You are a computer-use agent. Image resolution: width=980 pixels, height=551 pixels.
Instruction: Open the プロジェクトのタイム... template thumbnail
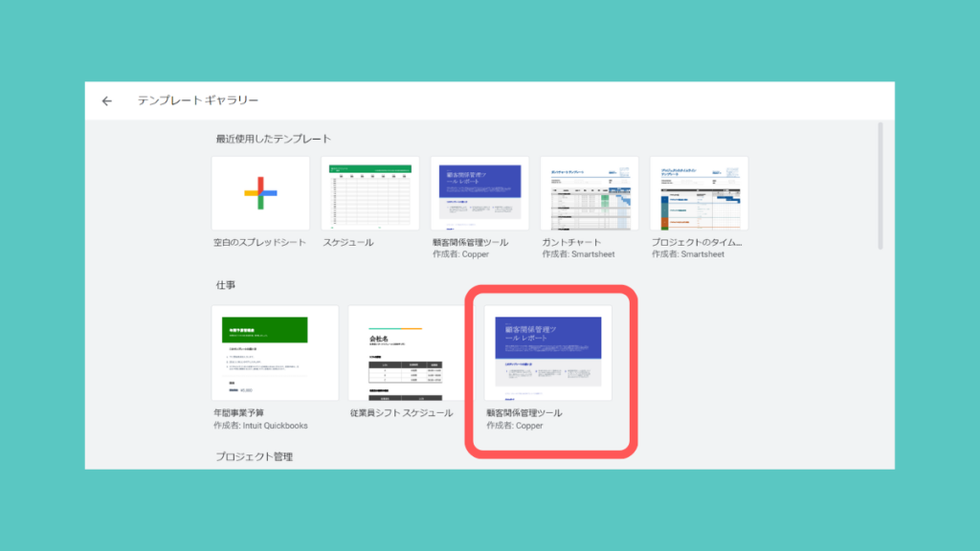coord(699,192)
